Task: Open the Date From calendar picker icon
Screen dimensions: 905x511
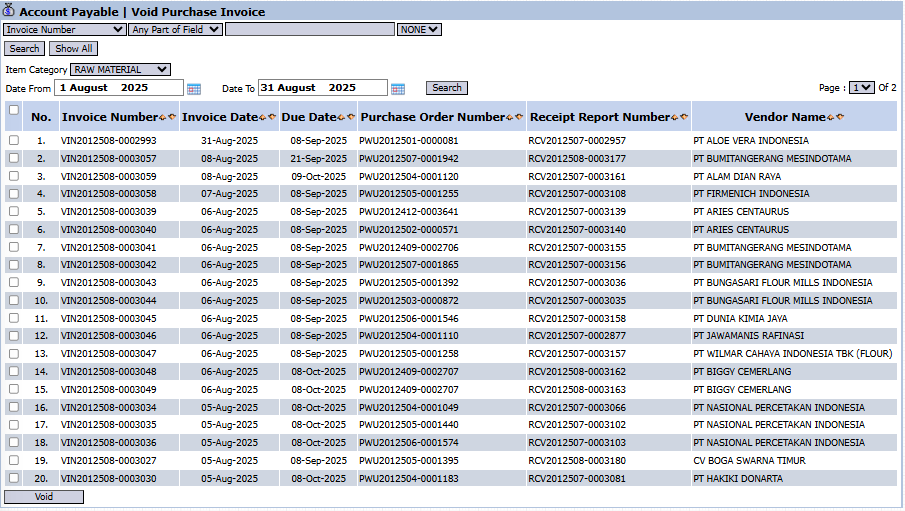Action: 194,89
